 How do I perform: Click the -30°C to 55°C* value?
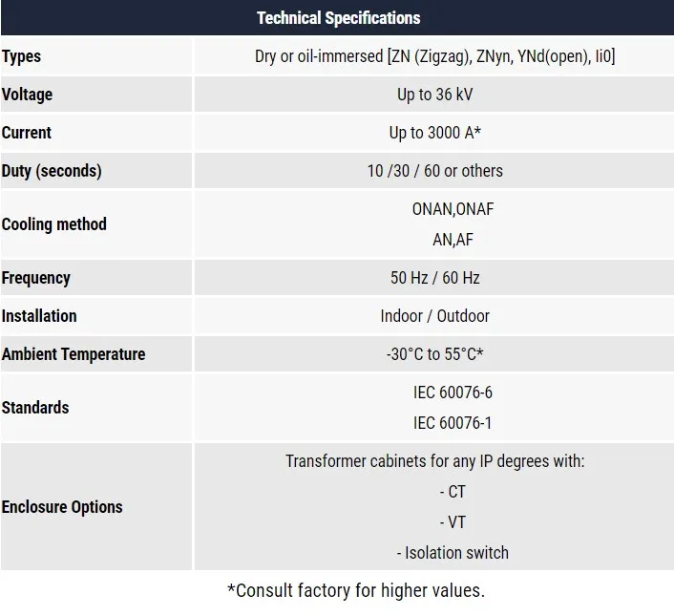coord(434,354)
